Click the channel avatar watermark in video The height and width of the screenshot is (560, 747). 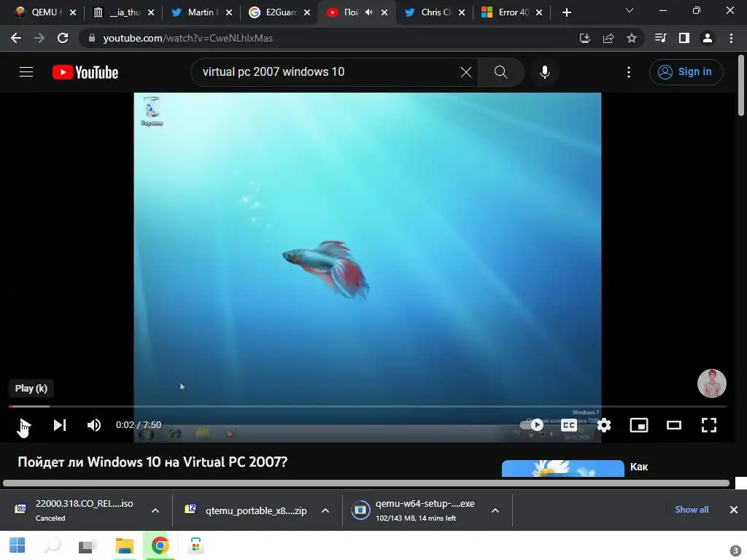tap(712, 384)
